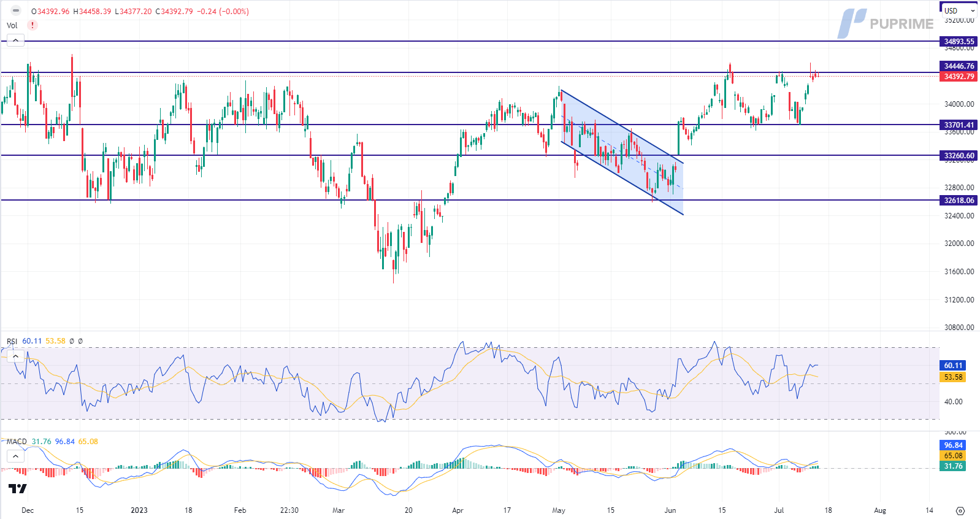Click the green MACD 31.76 histogram label
Viewport: 980px width, 519px height.
click(953, 466)
